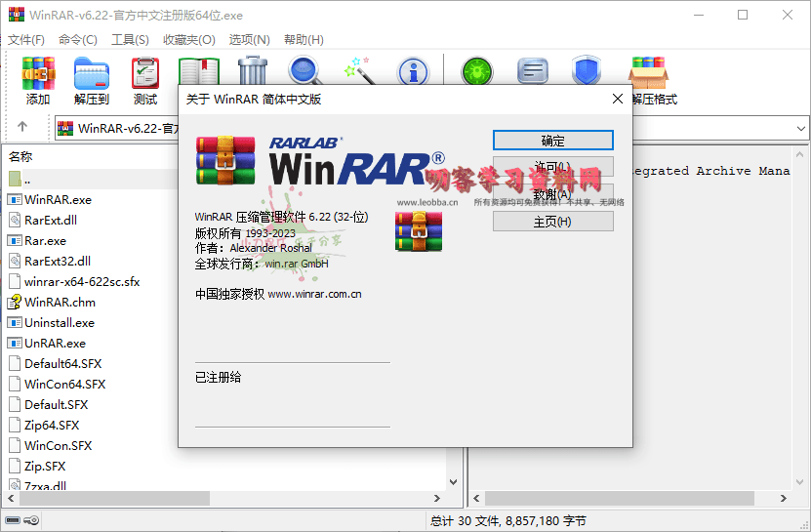Select the WinRAR.exe file icon
This screenshot has width=811, height=532.
(15, 199)
